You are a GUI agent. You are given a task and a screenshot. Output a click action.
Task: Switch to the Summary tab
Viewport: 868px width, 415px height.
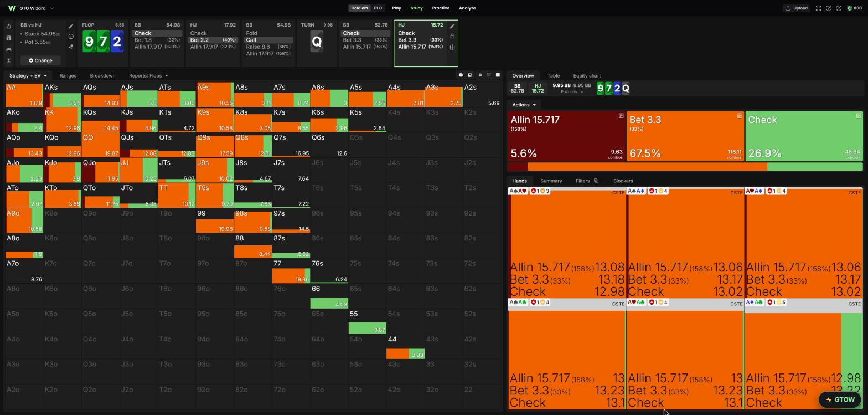tap(551, 181)
